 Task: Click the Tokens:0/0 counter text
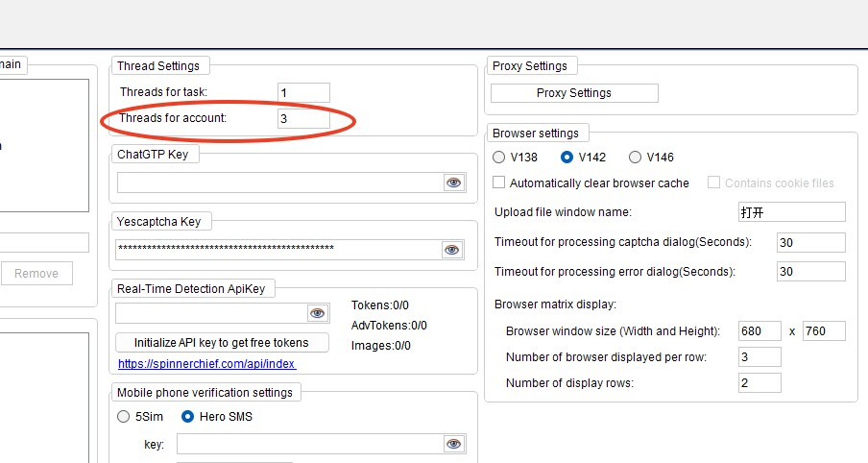(380, 305)
